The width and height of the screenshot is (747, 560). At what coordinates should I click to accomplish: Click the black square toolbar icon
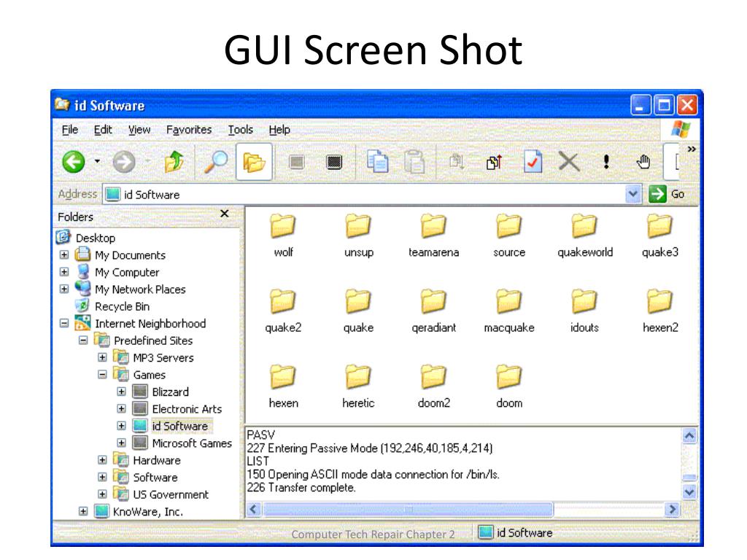tap(334, 163)
